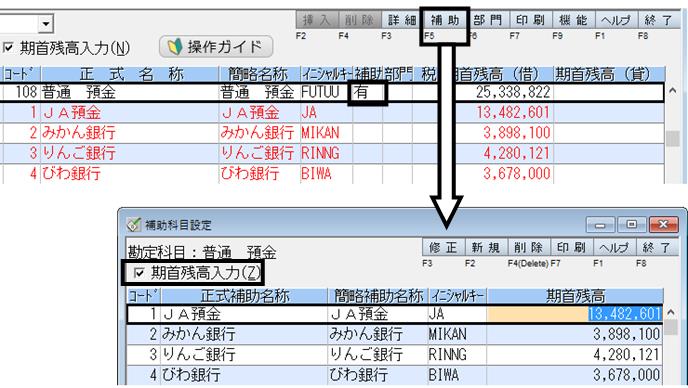Select りんご銀行 row in 補助科目設定 list
Image resolution: width=688 pixels, height=388 pixels.
coord(394,354)
